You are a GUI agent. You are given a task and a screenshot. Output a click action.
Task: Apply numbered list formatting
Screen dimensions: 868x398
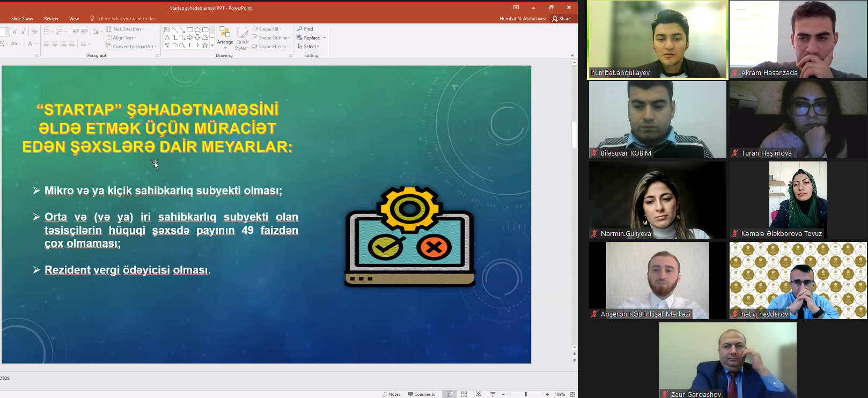[60, 32]
